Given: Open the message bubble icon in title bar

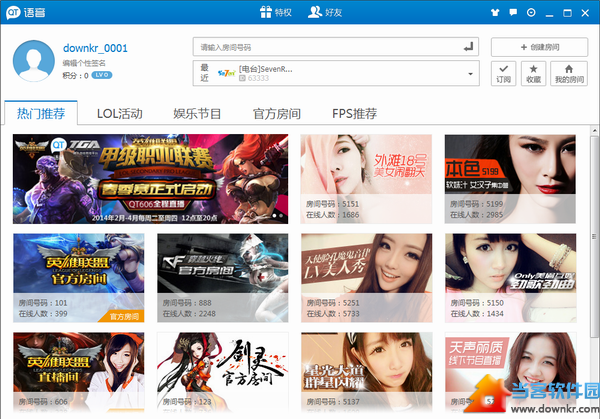Looking at the screenshot, I should [x=513, y=13].
